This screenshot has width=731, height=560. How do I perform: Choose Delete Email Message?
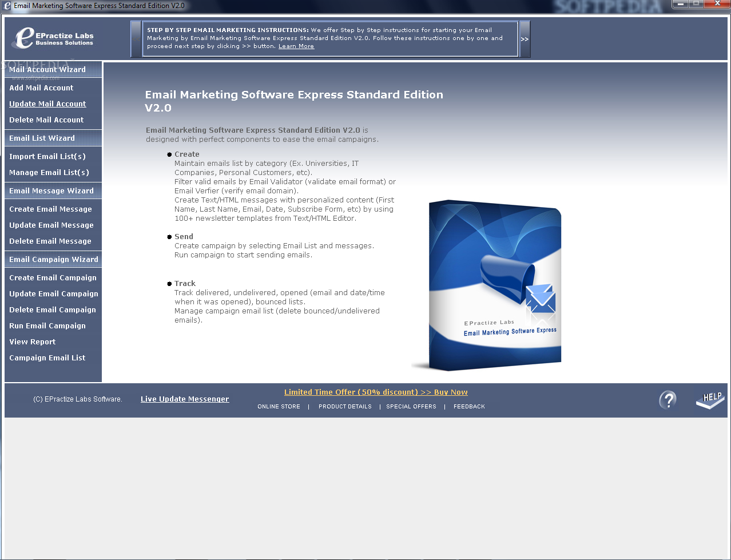(x=50, y=241)
